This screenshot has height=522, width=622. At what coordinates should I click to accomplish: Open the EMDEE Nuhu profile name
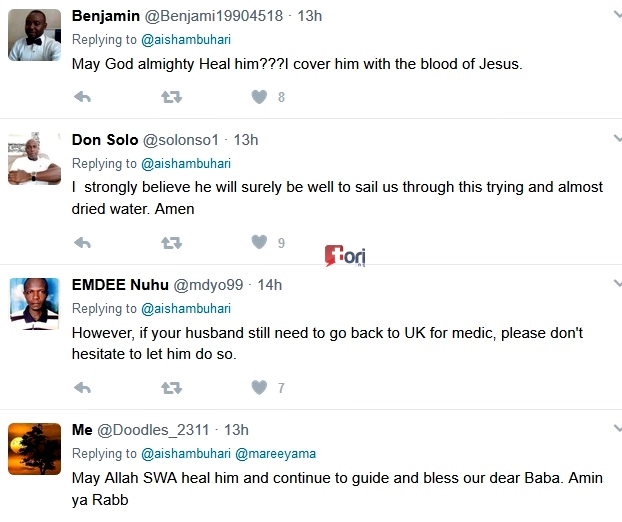click(x=120, y=285)
